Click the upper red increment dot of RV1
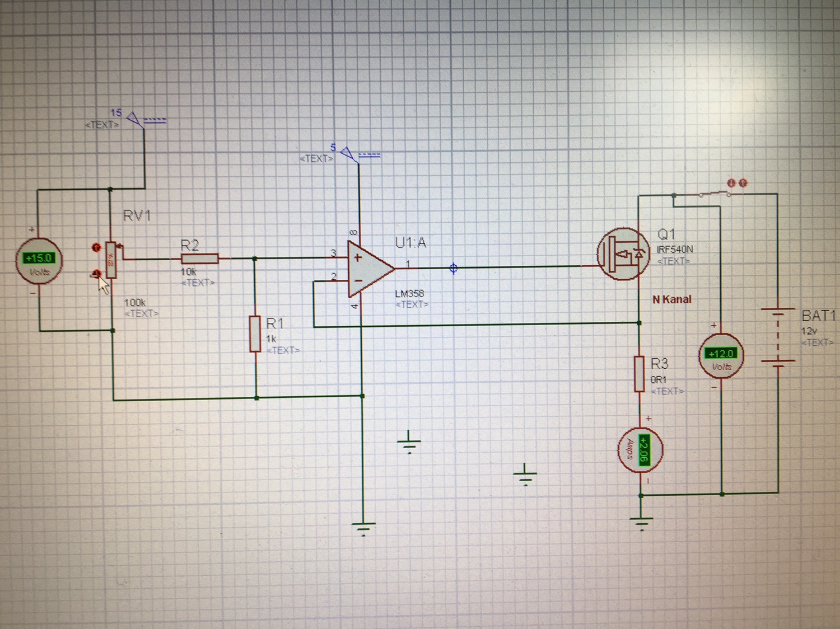Viewport: 840px width, 629px height. 95,247
